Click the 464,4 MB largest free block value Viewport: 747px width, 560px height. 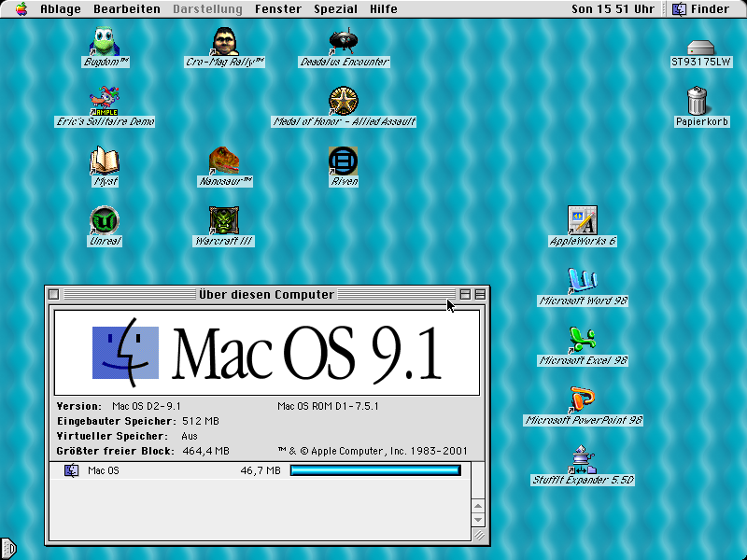(205, 451)
